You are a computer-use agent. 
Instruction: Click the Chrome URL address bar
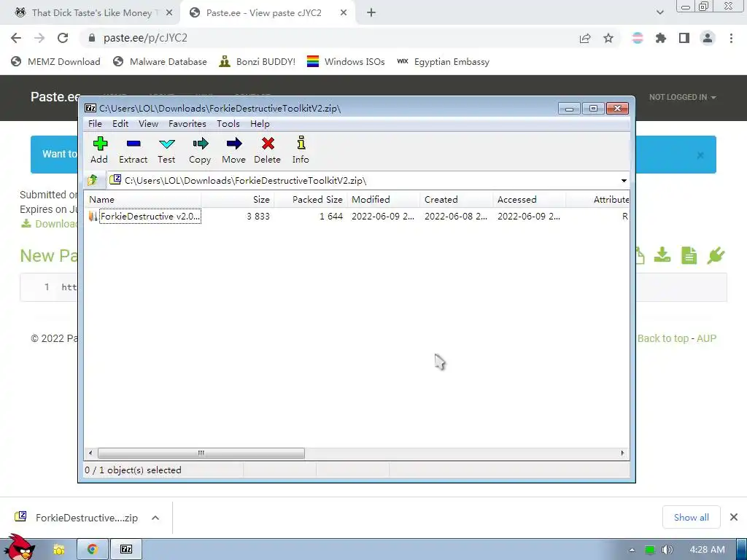click(x=329, y=38)
